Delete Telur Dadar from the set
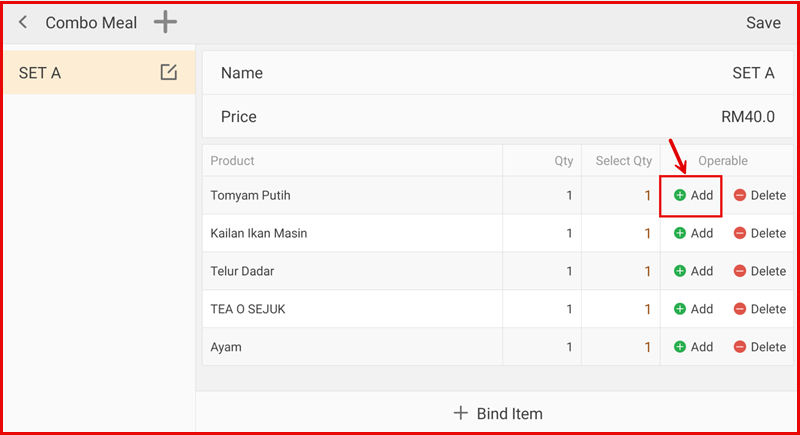Screen dimensions: 800x435 (759, 271)
